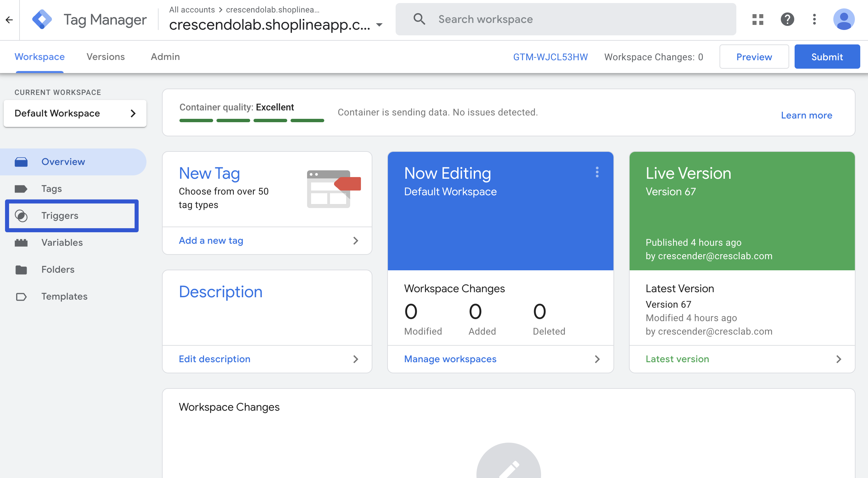Click the back arrow icon
Image resolution: width=868 pixels, height=478 pixels.
9,20
